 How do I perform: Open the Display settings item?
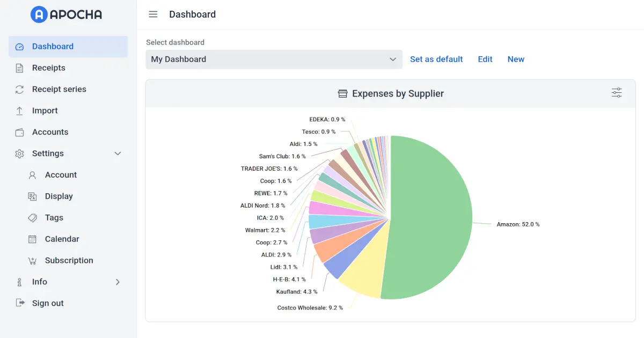58,196
